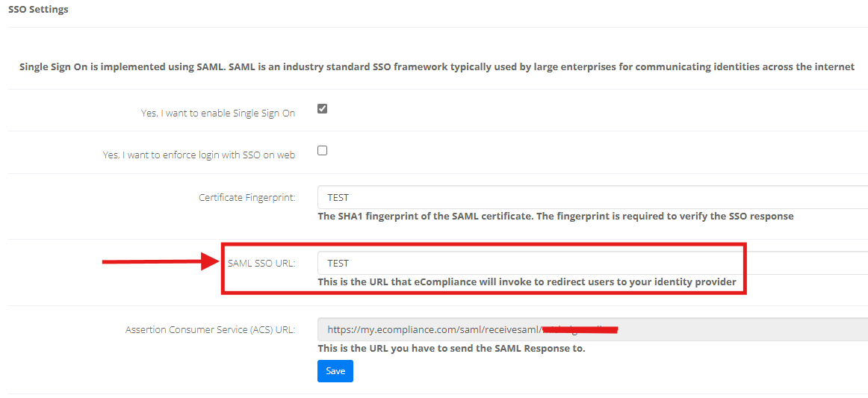The width and height of the screenshot is (868, 398).
Task: Uncheck the enable Single Sign On checkbox
Action: 322,108
